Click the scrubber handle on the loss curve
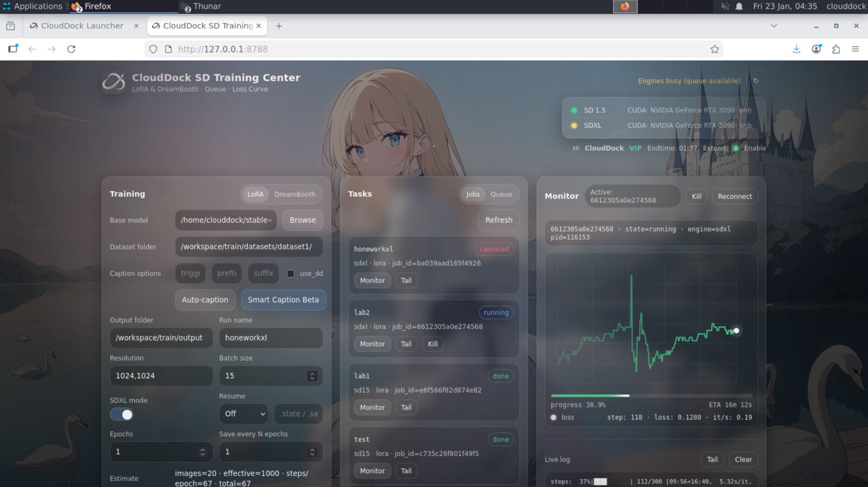Image resolution: width=868 pixels, height=487 pixels. (736, 331)
